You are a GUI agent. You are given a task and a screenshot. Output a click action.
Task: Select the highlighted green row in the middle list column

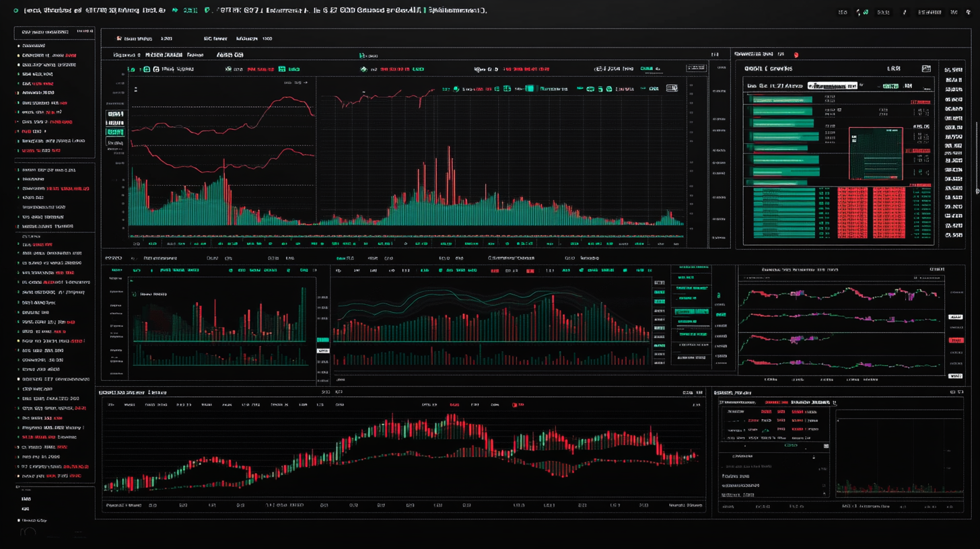[x=692, y=312]
